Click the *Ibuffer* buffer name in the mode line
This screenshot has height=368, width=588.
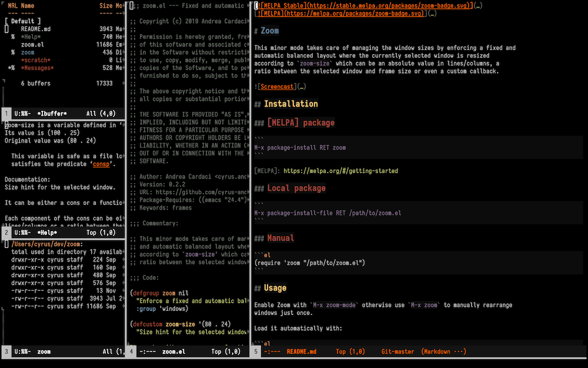pos(52,114)
